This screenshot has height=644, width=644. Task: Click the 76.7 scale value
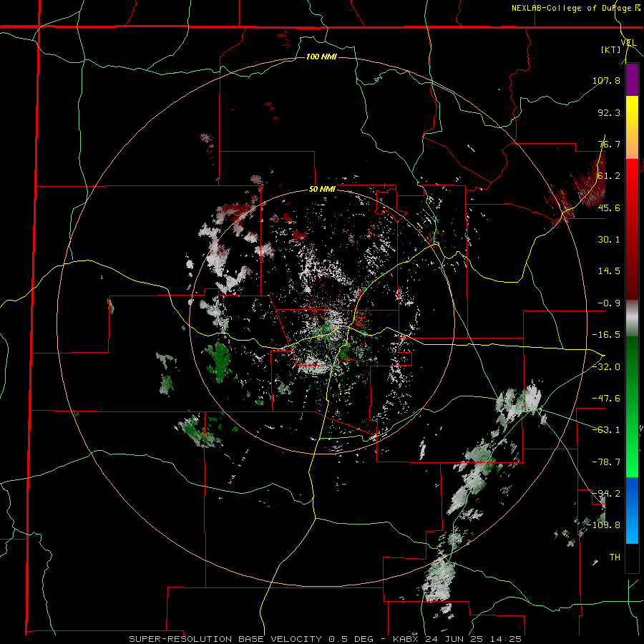coord(609,144)
